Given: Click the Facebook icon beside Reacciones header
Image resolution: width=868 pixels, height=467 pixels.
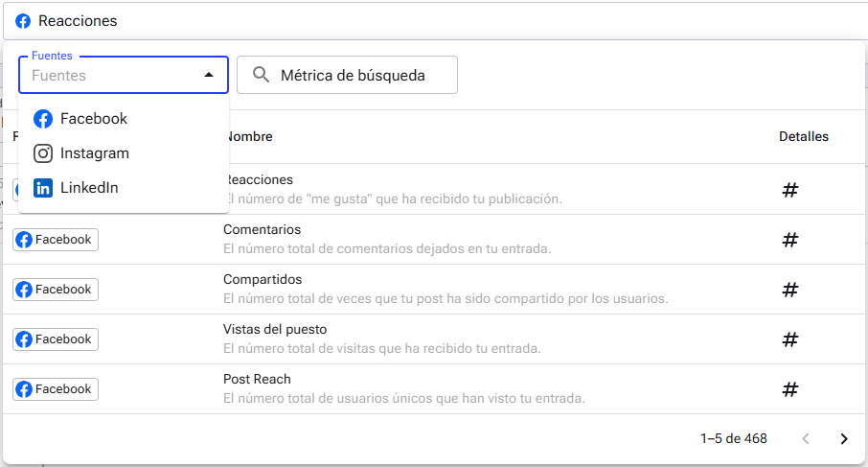Looking at the screenshot, I should pyautogui.click(x=23, y=21).
